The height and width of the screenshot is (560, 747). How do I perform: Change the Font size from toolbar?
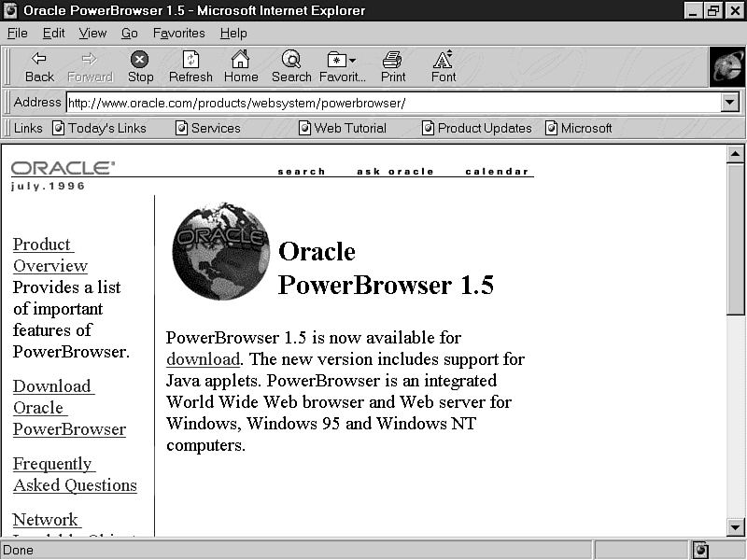point(444,67)
